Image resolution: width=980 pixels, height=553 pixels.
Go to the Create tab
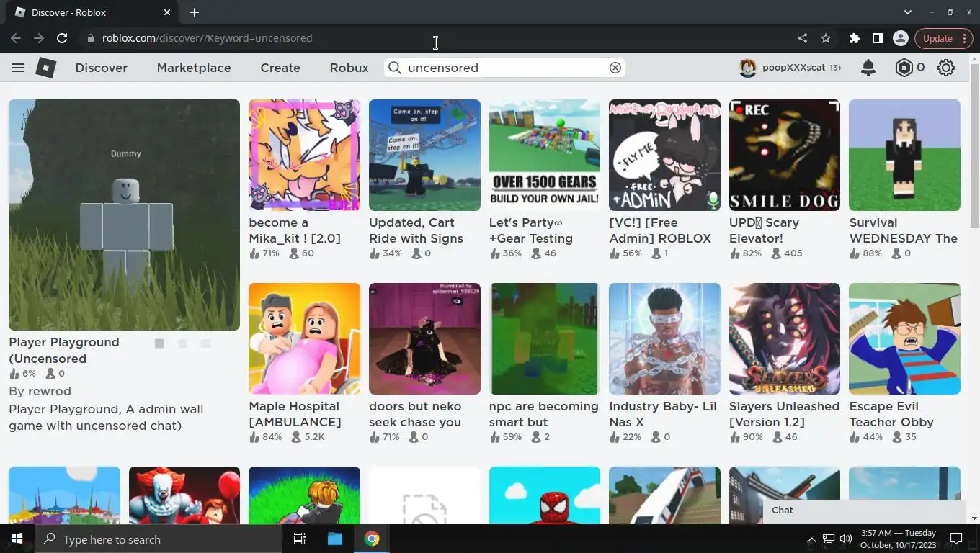(280, 68)
